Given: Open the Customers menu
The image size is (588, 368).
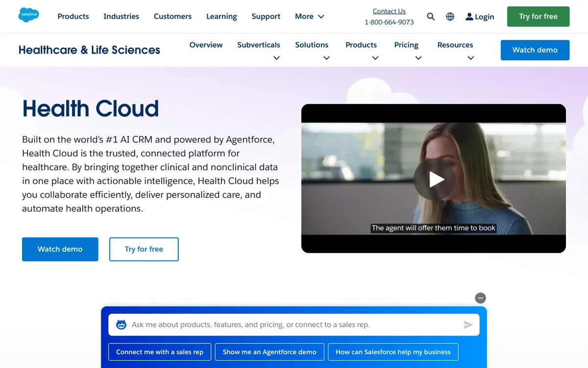Looking at the screenshot, I should click(x=172, y=17).
